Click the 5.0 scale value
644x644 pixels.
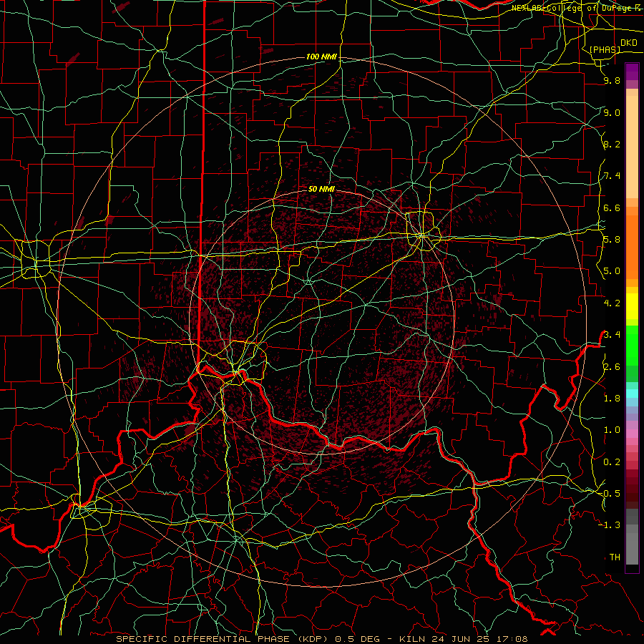[x=612, y=271]
